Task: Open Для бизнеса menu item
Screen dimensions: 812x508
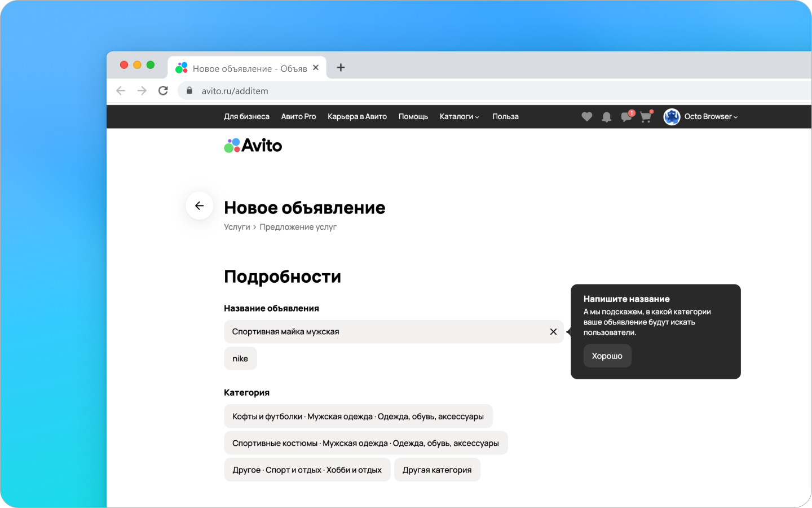Action: 246,117
